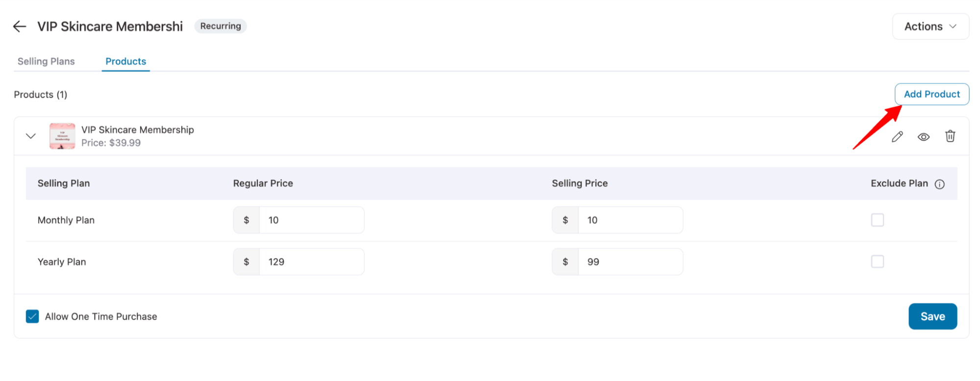Switch to the Selling Plans tab

pos(46,61)
